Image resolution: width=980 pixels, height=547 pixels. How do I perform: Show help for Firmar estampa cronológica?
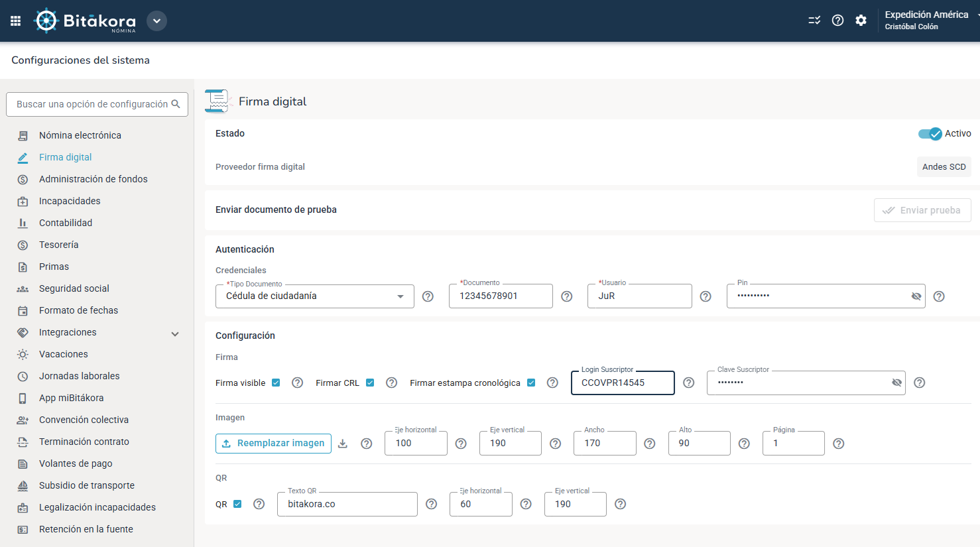coord(552,383)
